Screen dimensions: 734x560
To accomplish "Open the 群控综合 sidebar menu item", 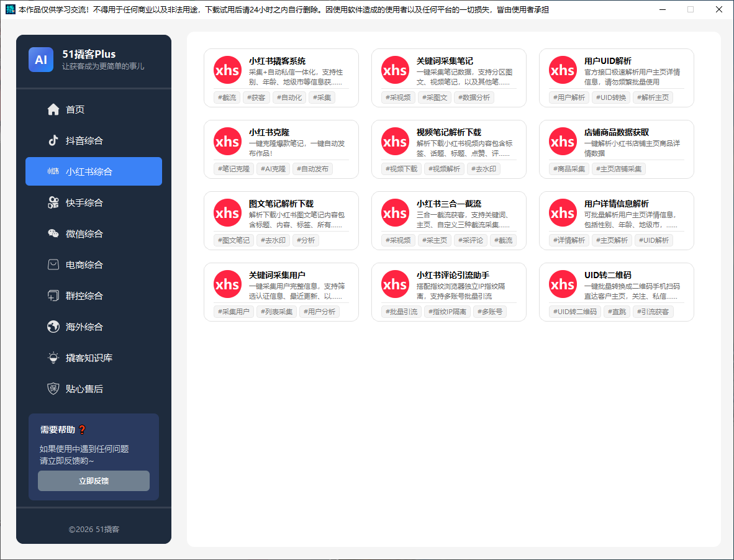I will click(x=84, y=296).
